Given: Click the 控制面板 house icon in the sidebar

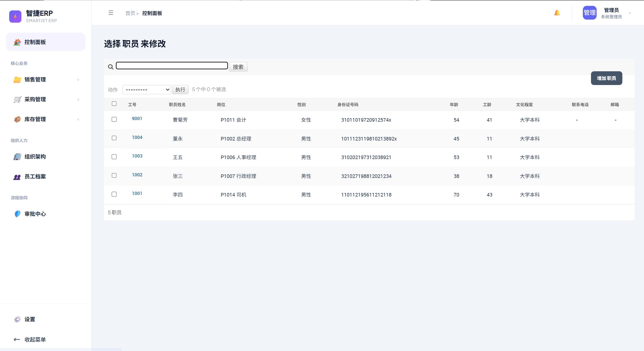Looking at the screenshot, I should (x=17, y=42).
